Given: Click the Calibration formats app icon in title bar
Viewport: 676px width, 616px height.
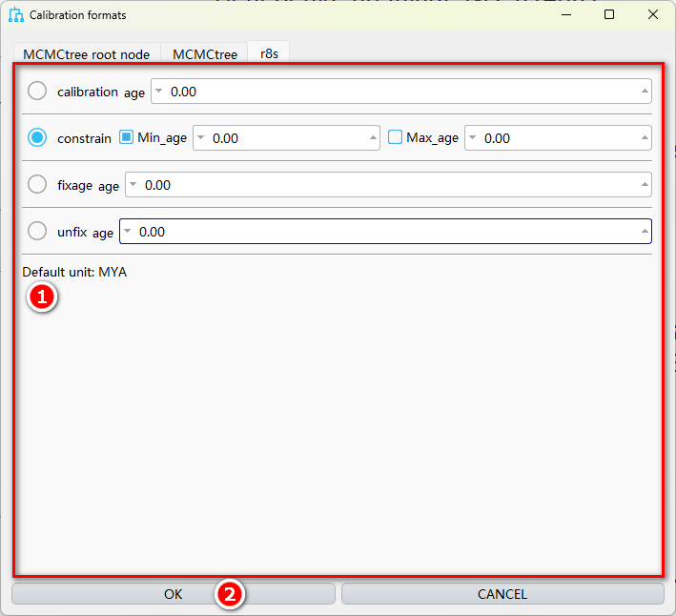Looking at the screenshot, I should [x=15, y=15].
